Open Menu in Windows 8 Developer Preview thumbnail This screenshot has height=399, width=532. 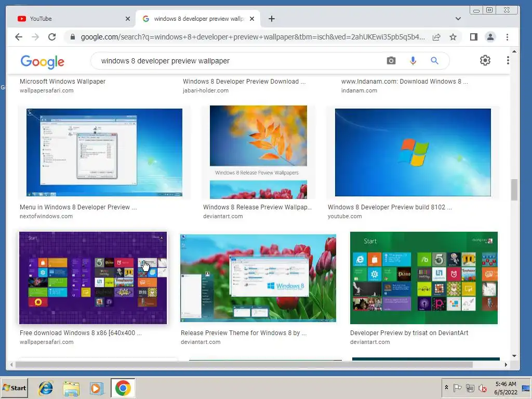pyautogui.click(x=104, y=152)
